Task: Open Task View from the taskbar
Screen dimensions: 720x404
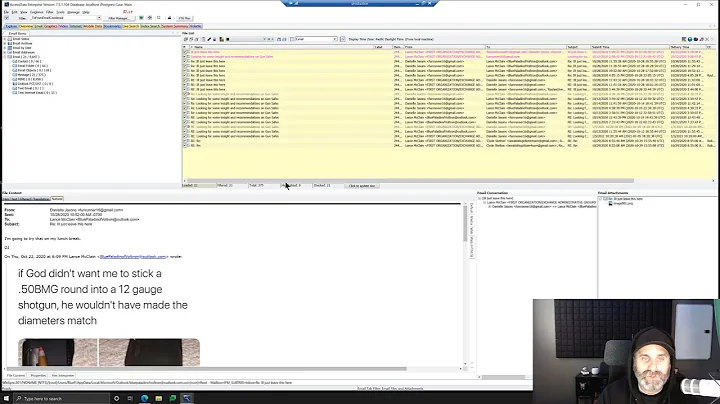Action: pyautogui.click(x=130, y=398)
